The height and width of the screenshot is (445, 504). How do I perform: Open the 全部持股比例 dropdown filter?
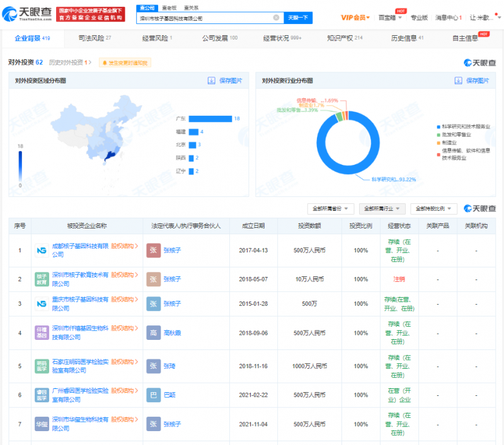click(x=433, y=208)
